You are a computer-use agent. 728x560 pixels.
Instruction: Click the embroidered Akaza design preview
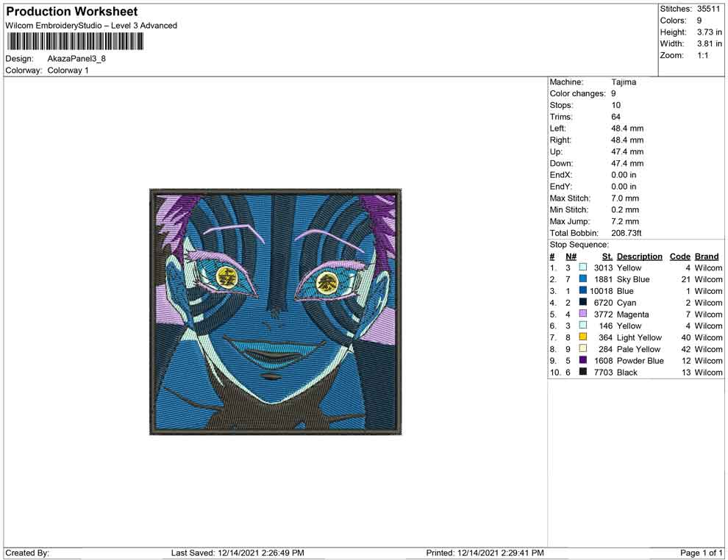click(276, 312)
